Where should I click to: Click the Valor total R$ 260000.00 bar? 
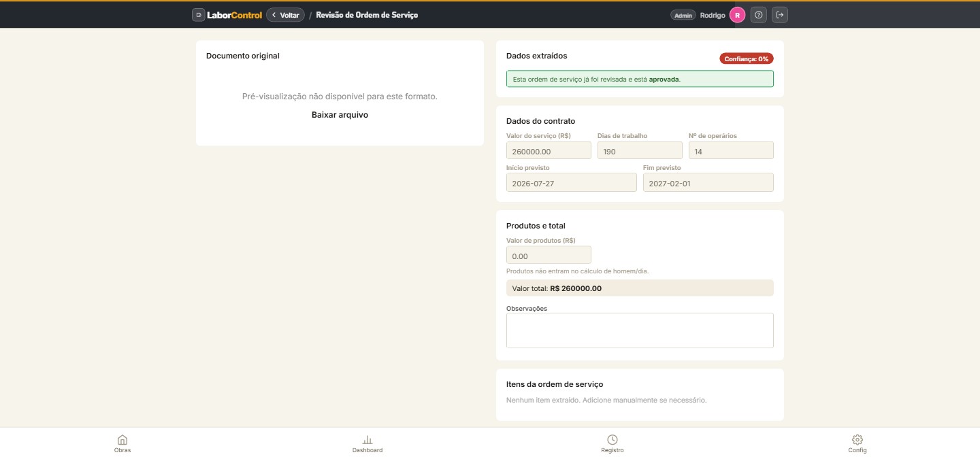[640, 288]
